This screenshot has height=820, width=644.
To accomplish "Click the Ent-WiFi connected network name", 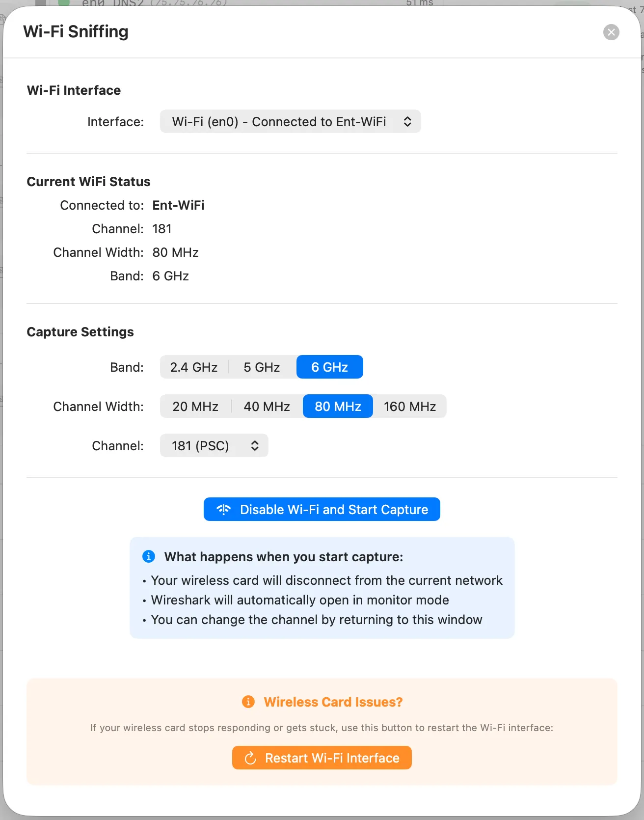I will pos(178,205).
